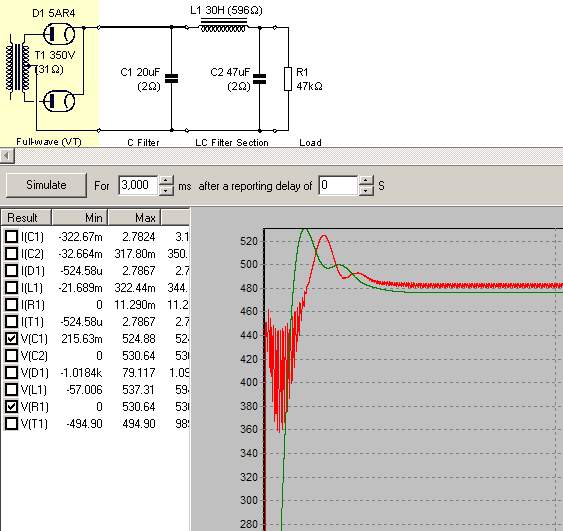
Task: Click the 500 label on the graph axis
Action: 249,264
